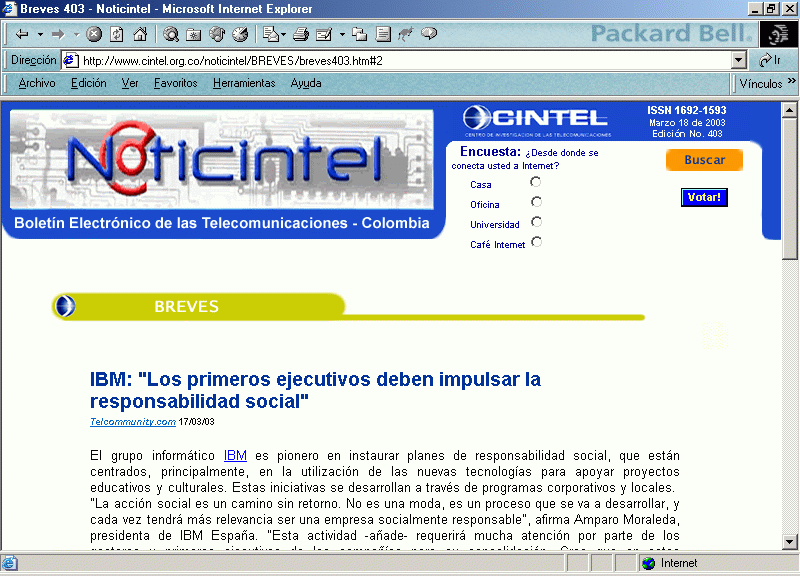Open the Edición menu
The height and width of the screenshot is (576, 800).
pos(89,83)
